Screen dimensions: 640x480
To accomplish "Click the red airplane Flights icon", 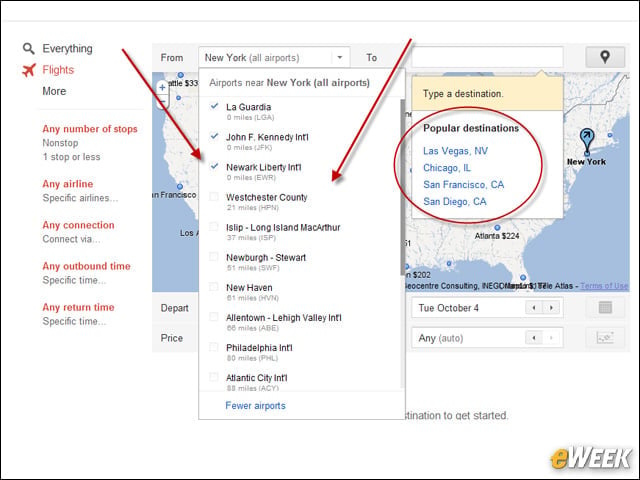I will pyautogui.click(x=29, y=70).
